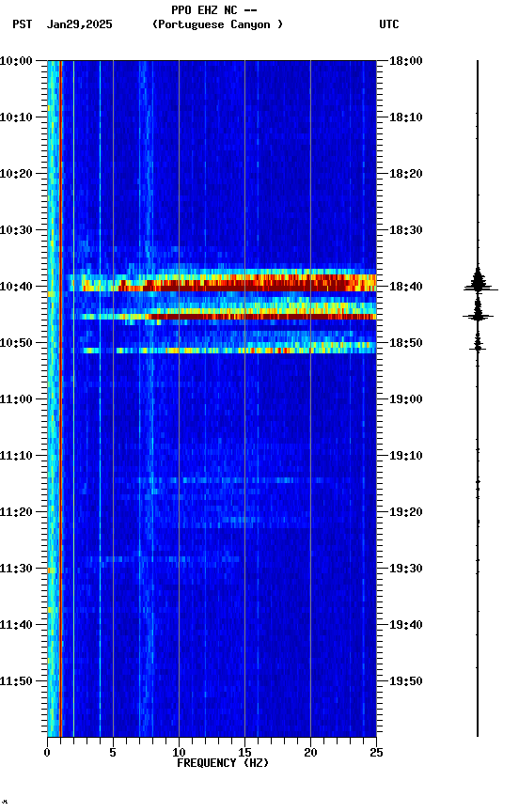This screenshot has width=519, height=812.
Task: Click the station title "PPO EHZ NC --"
Action: pyautogui.click(x=214, y=10)
